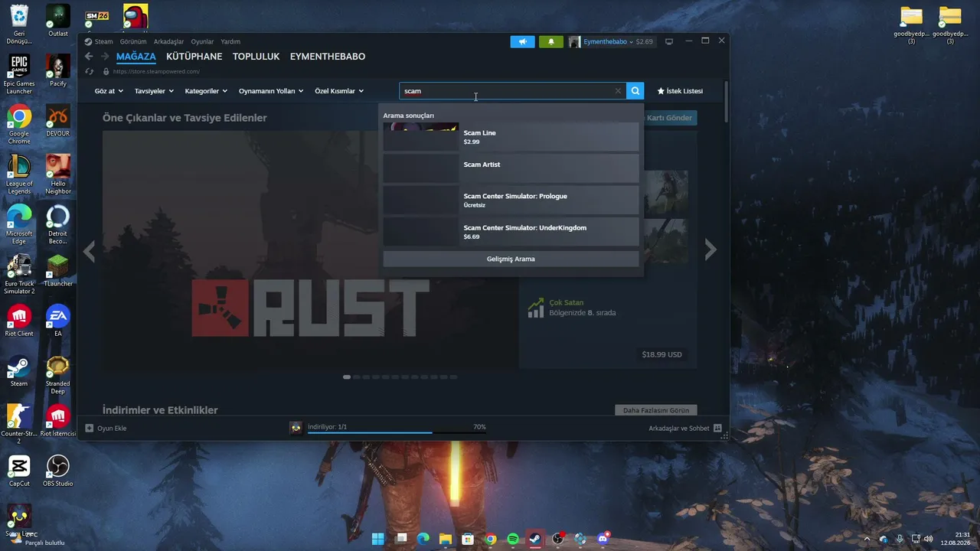The height and width of the screenshot is (551, 980).
Task: Switch to the KÜTÜPHANE tab
Action: [x=194, y=57]
